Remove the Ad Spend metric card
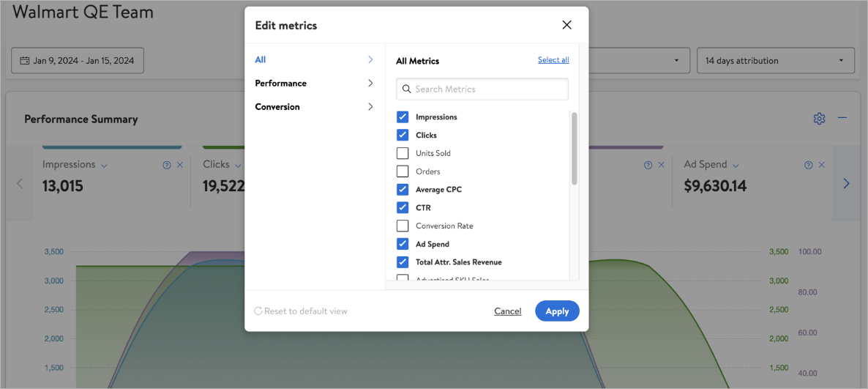Viewport: 868px width, 389px height. click(822, 166)
